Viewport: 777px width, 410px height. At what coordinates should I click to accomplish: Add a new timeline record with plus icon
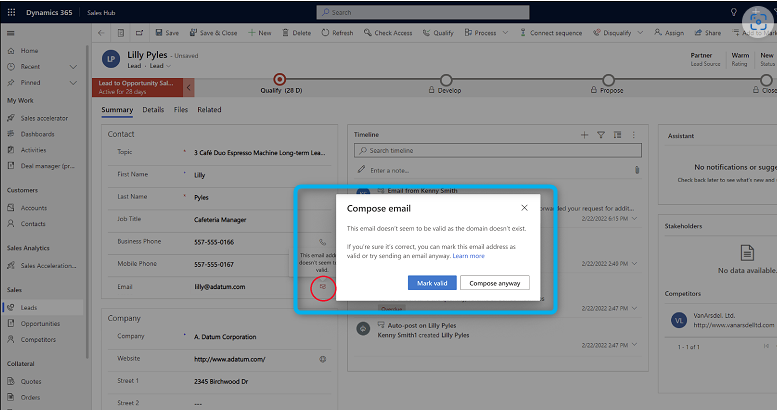click(585, 134)
